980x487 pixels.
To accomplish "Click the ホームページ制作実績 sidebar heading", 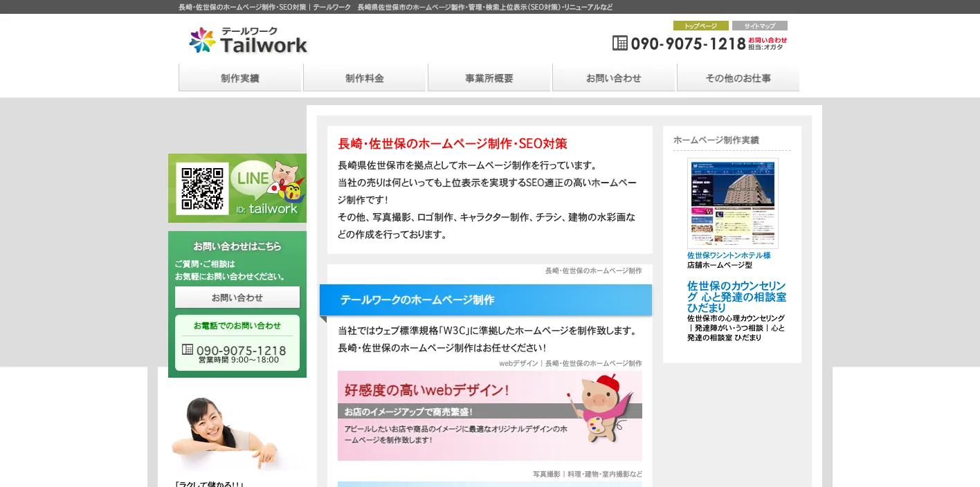I will [716, 140].
